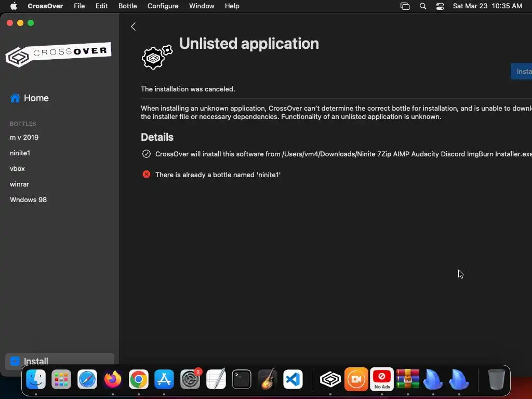Launch Firefox from the Dock
532x399 pixels.
[x=113, y=379]
